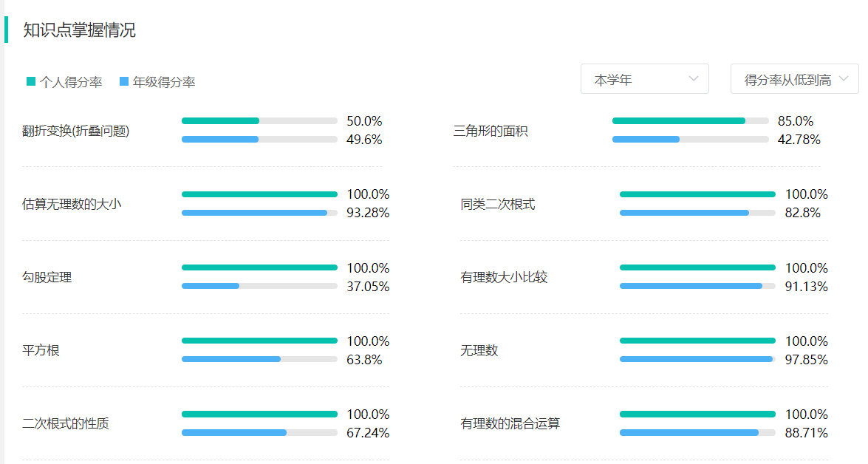Open the 本学年 period dropdown
The width and height of the screenshot is (868, 464).
point(644,79)
